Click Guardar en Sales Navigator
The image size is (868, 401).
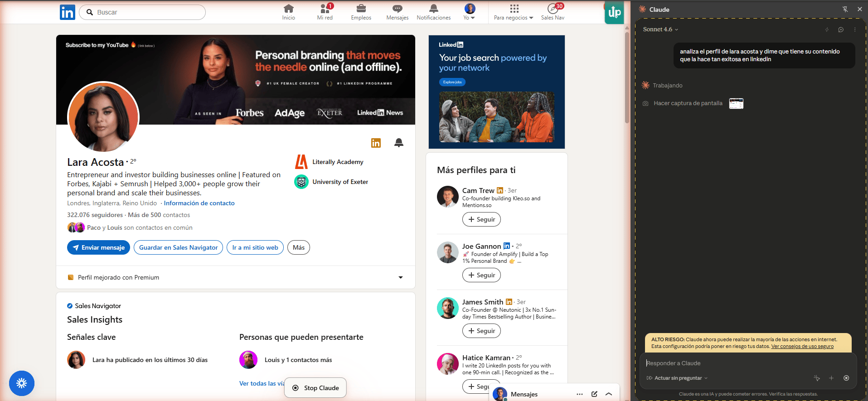pyautogui.click(x=179, y=247)
